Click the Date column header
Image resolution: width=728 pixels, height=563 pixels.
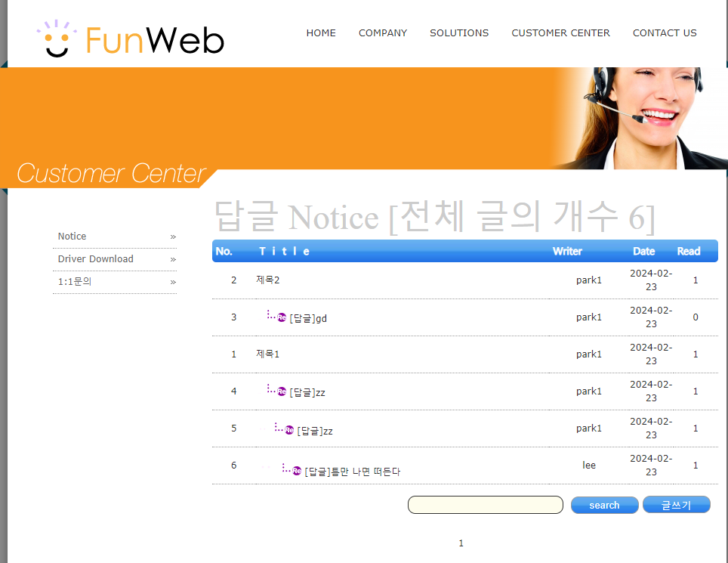[x=644, y=252]
